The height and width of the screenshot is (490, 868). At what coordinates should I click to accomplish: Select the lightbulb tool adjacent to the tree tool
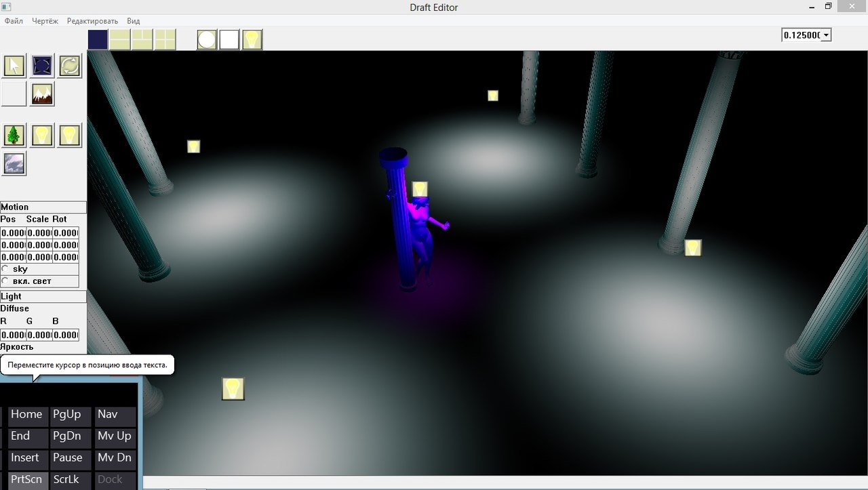[42, 136]
